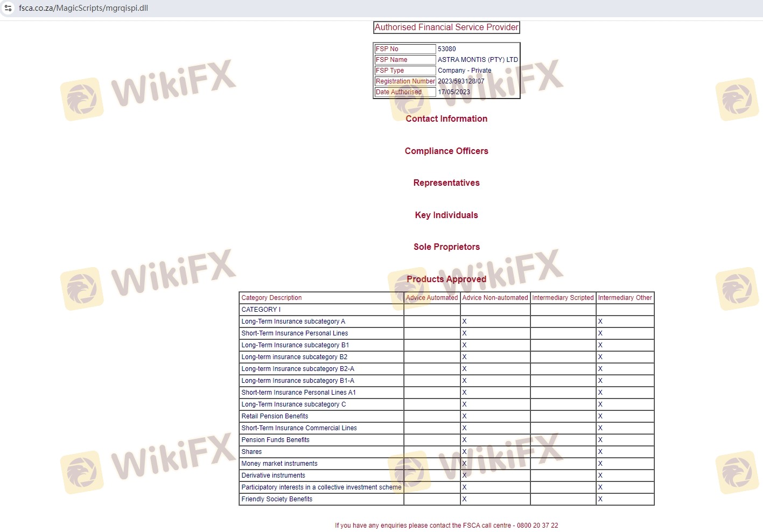Expand the Contact Information section

(x=446, y=119)
